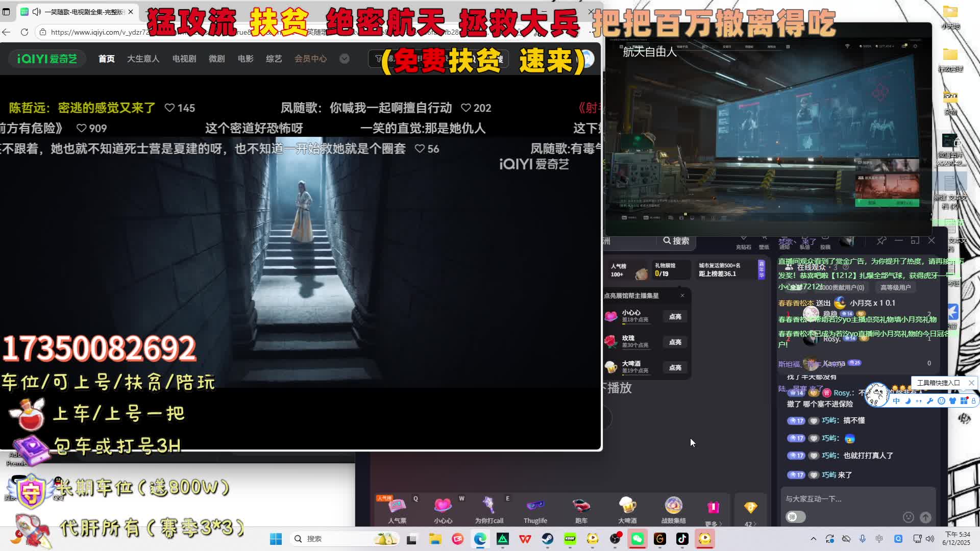Select the 小心心 heart gift
Image resolution: width=980 pixels, height=551 pixels.
tap(443, 506)
